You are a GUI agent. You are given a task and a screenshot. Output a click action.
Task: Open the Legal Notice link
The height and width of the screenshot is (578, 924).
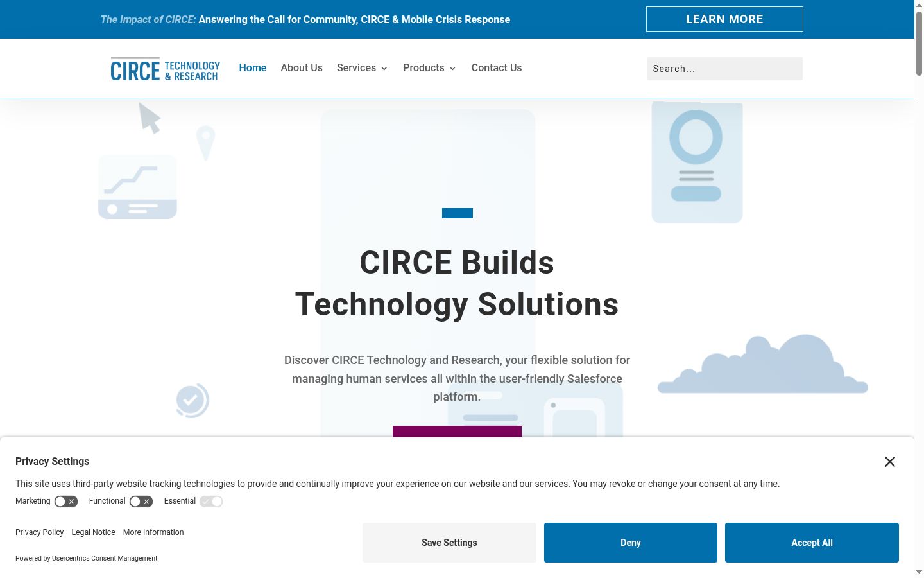point(94,532)
